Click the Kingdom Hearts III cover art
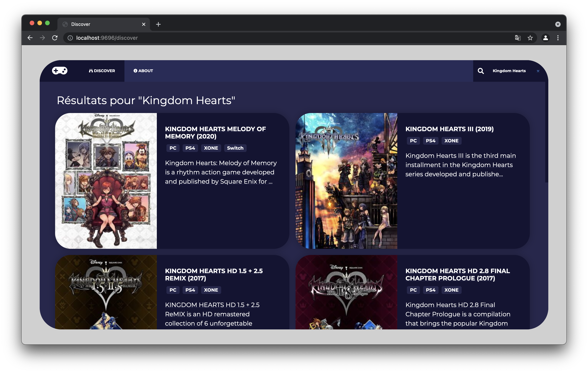The image size is (588, 373). [x=346, y=181]
